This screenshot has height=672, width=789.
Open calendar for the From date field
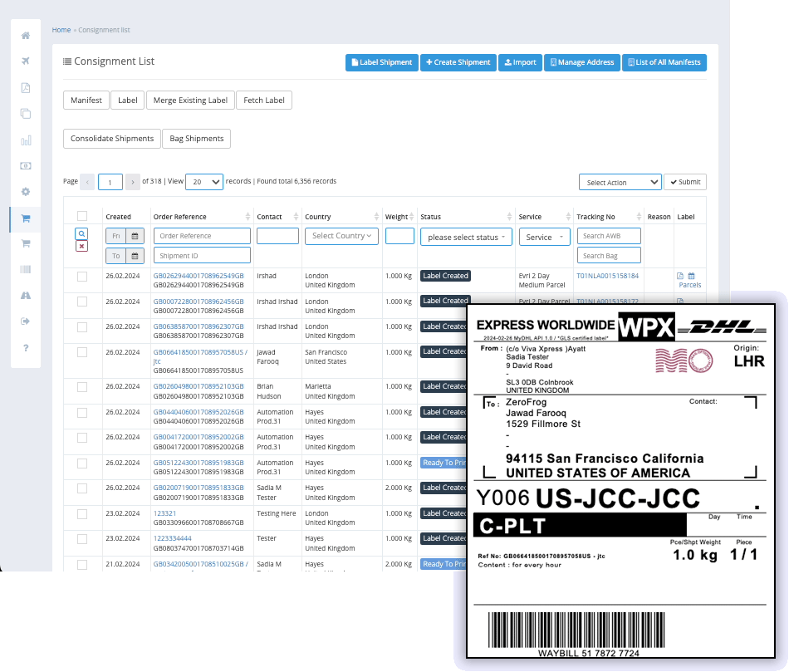point(135,236)
